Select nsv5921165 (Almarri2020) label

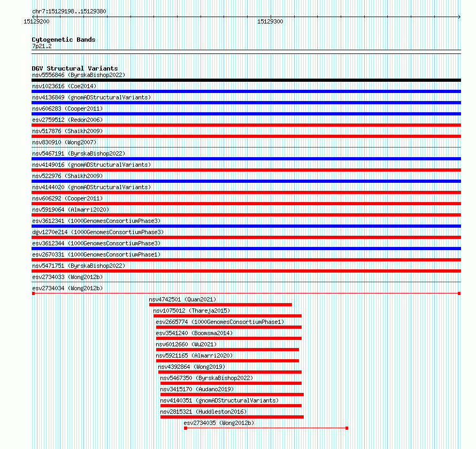click(194, 355)
